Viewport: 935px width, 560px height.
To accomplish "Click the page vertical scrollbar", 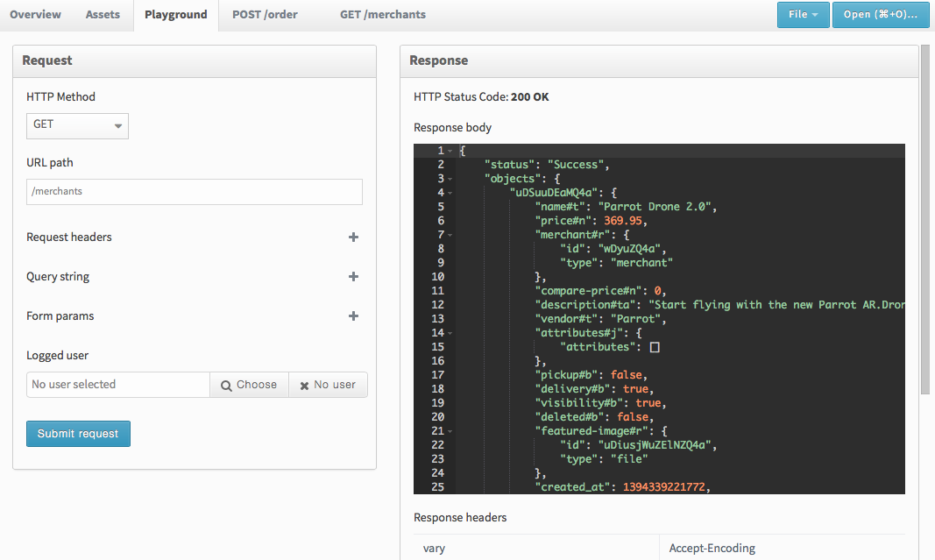I will pos(924,219).
